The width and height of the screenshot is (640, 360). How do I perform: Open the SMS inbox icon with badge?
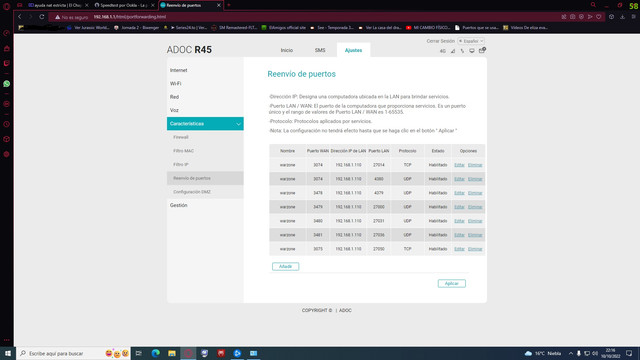(x=482, y=50)
